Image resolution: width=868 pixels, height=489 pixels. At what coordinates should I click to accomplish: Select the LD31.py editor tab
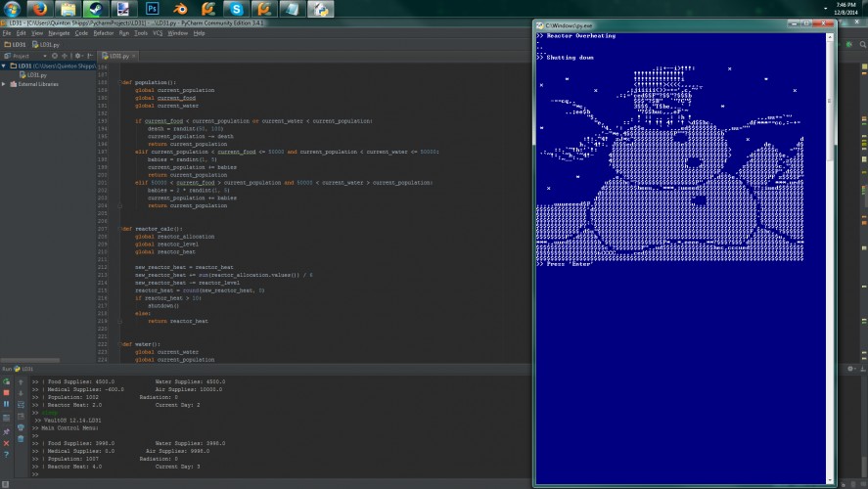(118, 56)
